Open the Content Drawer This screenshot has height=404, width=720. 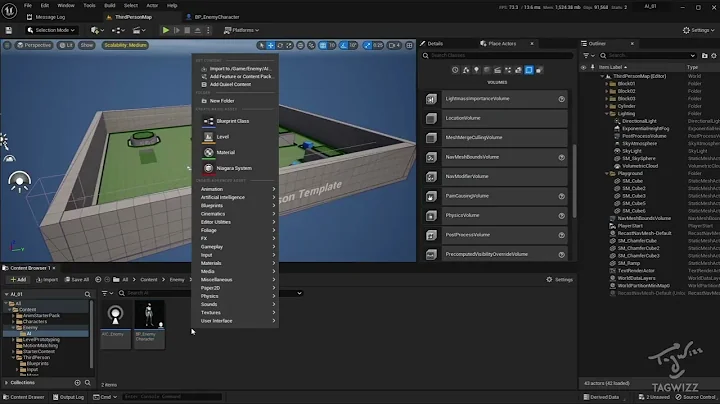click(24, 397)
